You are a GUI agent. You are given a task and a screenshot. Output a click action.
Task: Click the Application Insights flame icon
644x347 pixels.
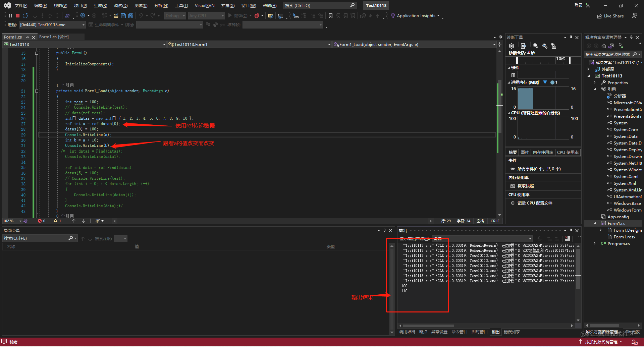pyautogui.click(x=392, y=15)
